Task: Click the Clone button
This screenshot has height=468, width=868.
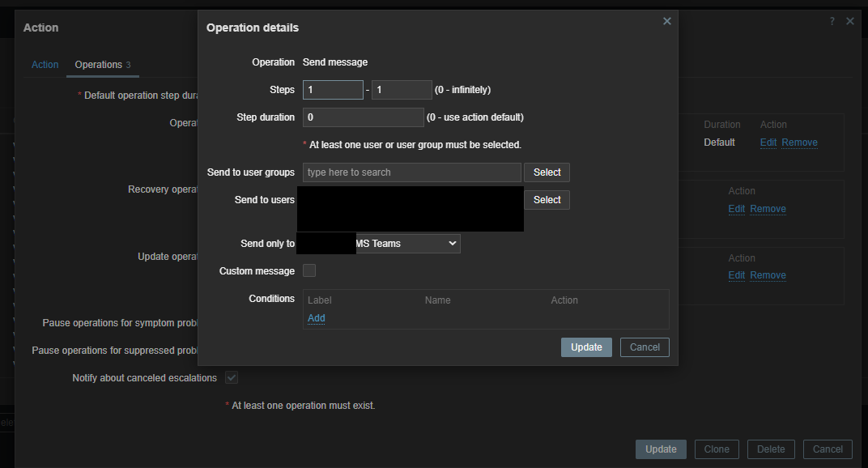Action: [717, 449]
